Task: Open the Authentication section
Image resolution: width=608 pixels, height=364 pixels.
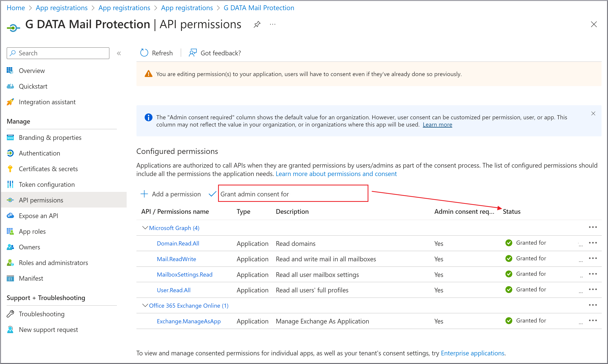Action: [40, 153]
